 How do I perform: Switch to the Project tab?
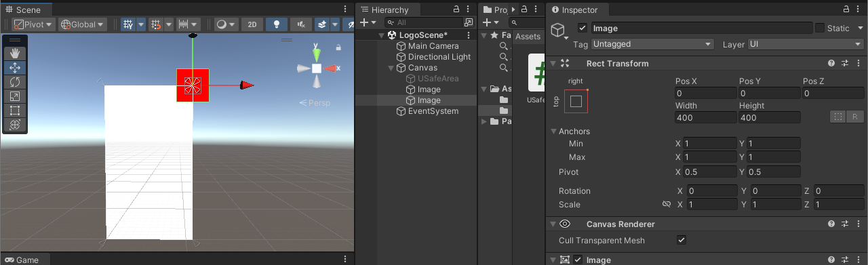point(495,9)
